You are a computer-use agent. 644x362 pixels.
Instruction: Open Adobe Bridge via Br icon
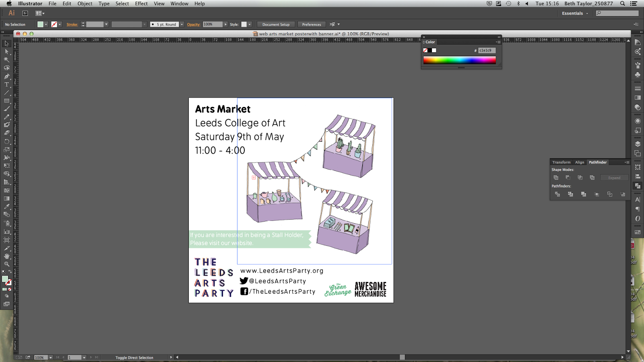click(25, 13)
